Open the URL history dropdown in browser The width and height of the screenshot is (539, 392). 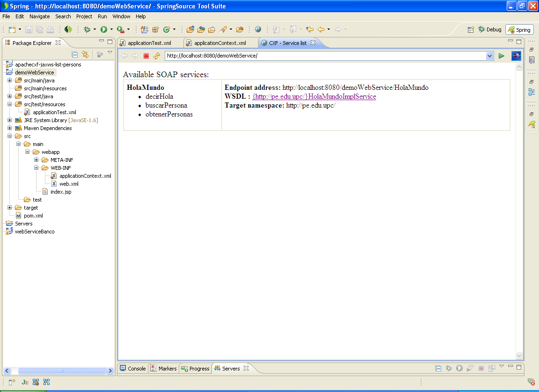click(489, 56)
